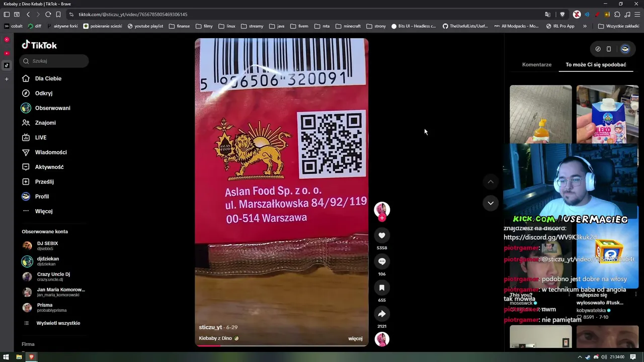Show more bookmarks with double chevron

(x=585, y=26)
